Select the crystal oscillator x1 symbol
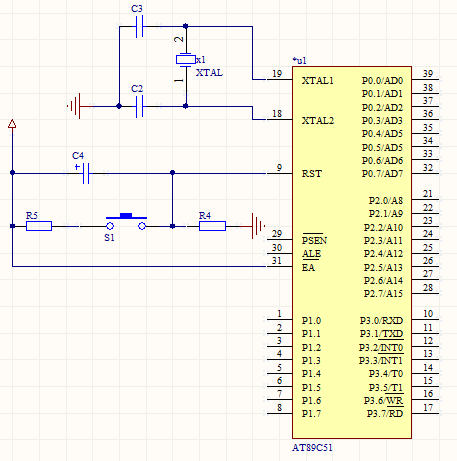This screenshot has height=461, width=457. [x=186, y=60]
